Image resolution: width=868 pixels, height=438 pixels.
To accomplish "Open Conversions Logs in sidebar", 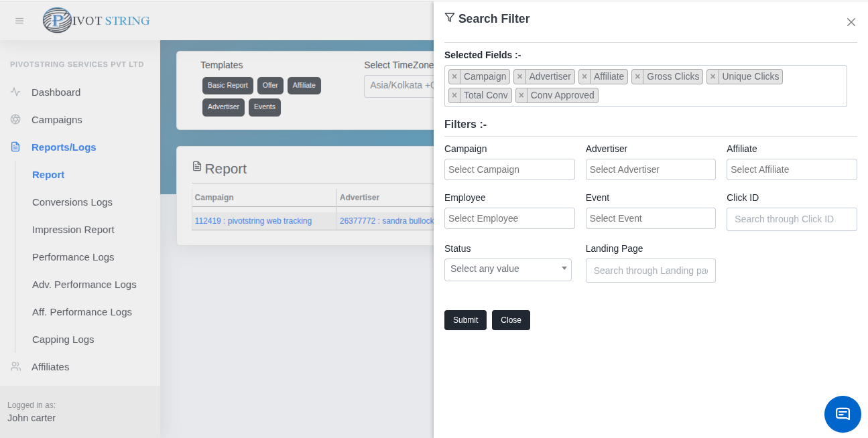I will pyautogui.click(x=72, y=202).
